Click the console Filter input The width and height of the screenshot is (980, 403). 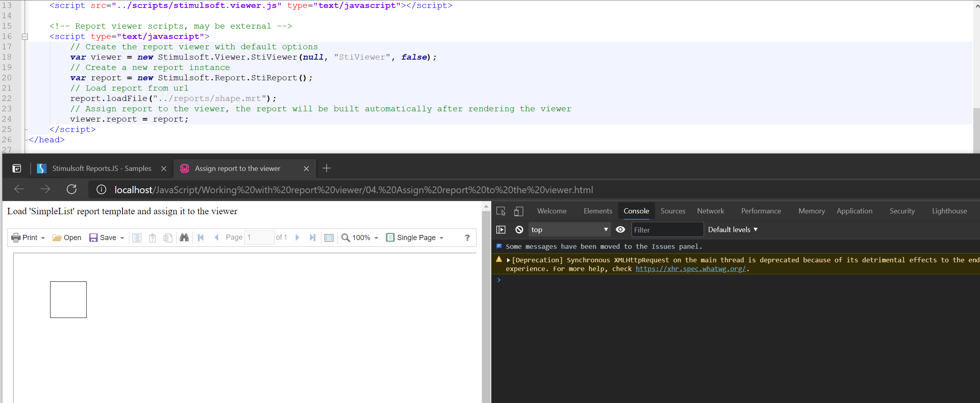667,230
